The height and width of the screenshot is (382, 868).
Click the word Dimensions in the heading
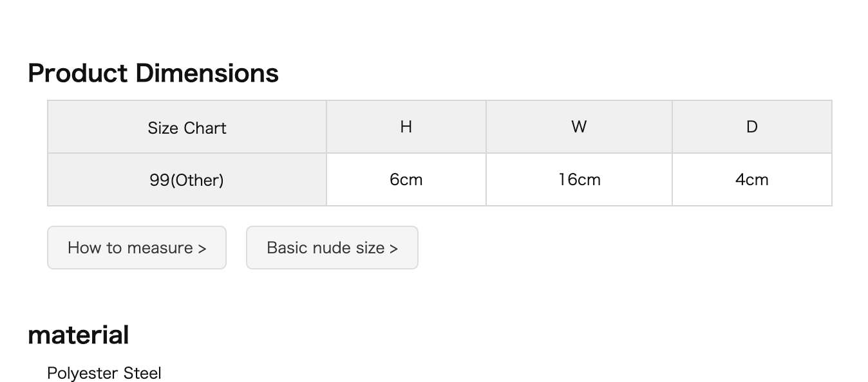tap(207, 73)
